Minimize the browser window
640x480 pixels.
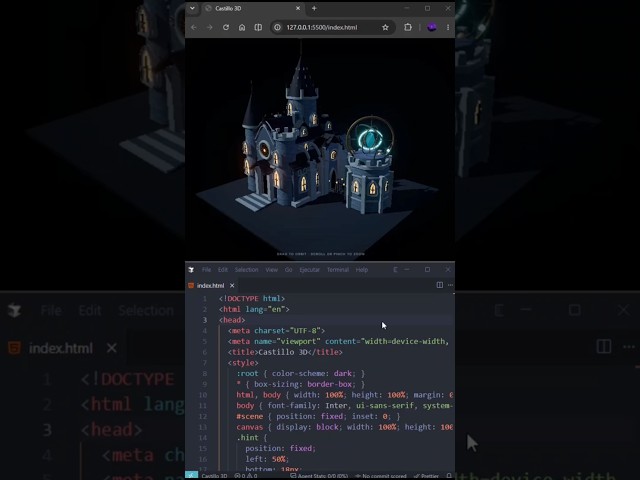(x=407, y=8)
